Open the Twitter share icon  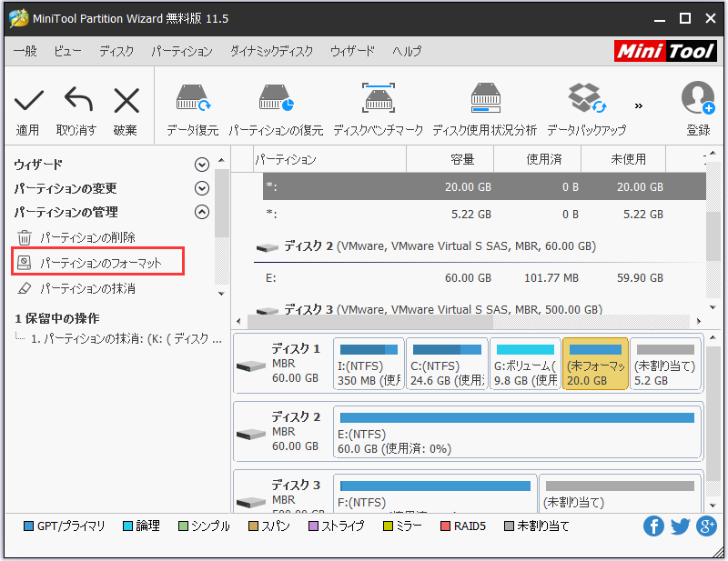coord(680,526)
